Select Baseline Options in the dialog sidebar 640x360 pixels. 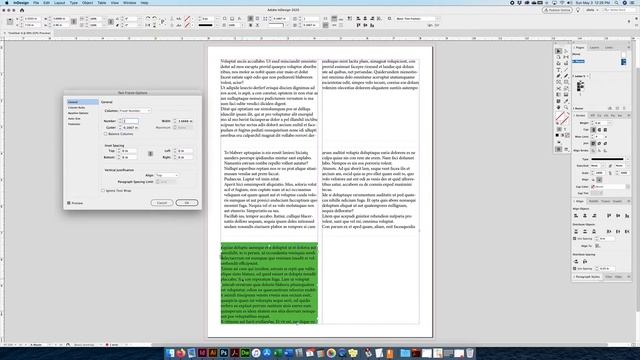tap(78, 113)
